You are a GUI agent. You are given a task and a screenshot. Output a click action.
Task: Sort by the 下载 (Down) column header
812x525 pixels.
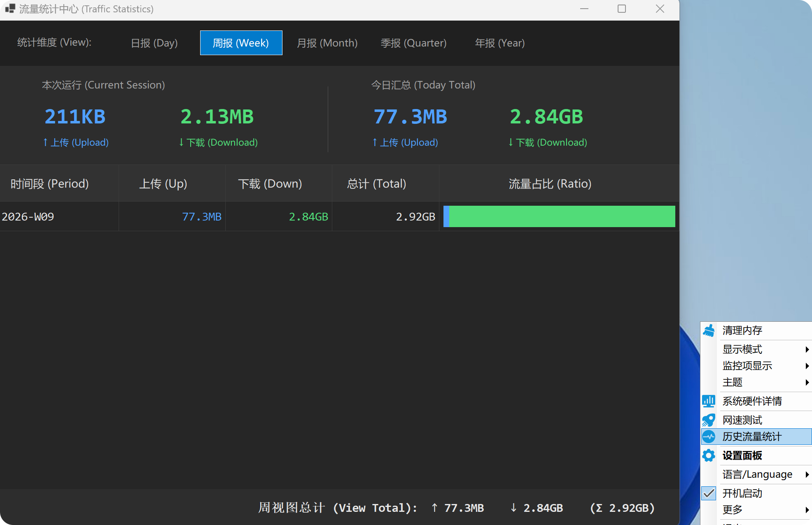tap(270, 184)
